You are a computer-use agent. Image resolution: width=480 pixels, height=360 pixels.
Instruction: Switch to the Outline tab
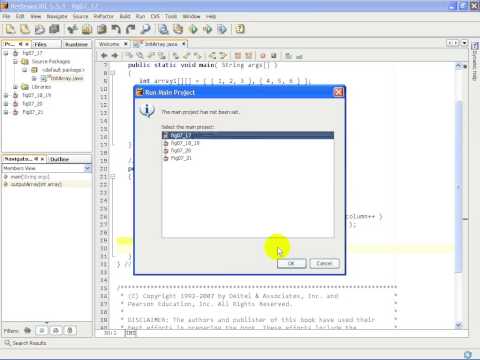60,159
